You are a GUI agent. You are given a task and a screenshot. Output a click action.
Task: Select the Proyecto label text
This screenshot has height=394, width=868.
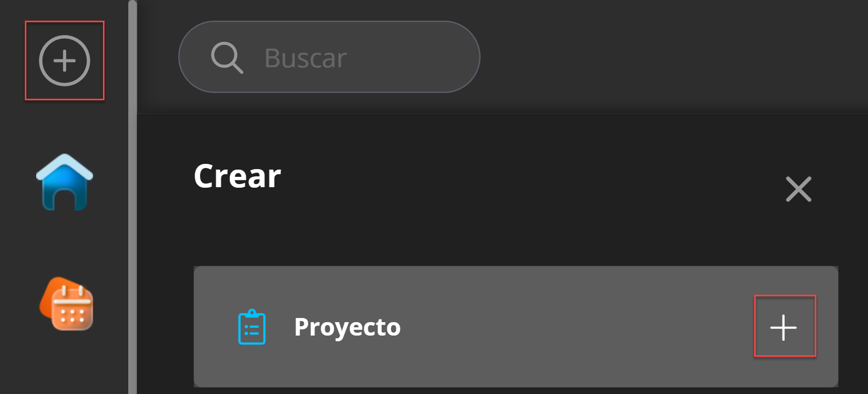pyautogui.click(x=347, y=327)
